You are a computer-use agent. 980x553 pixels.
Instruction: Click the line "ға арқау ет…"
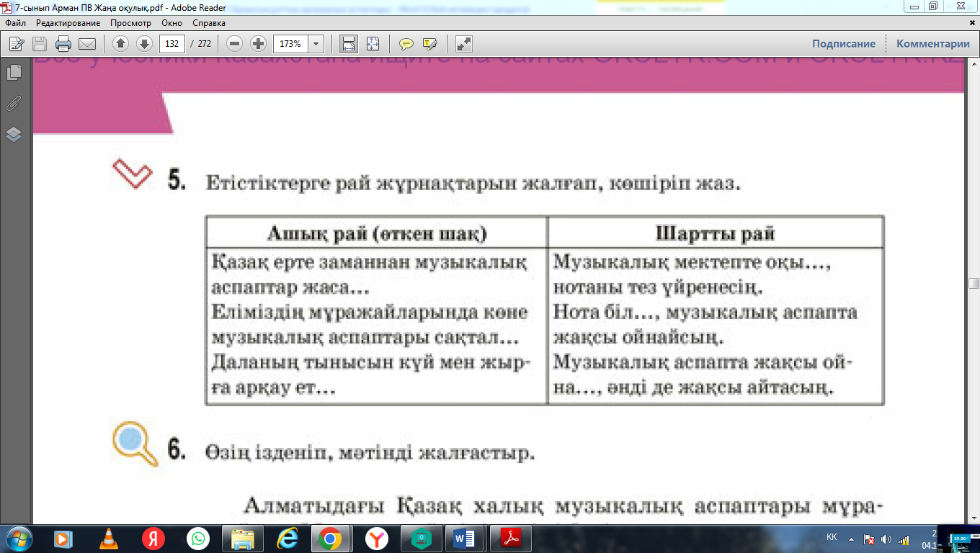[x=275, y=387]
